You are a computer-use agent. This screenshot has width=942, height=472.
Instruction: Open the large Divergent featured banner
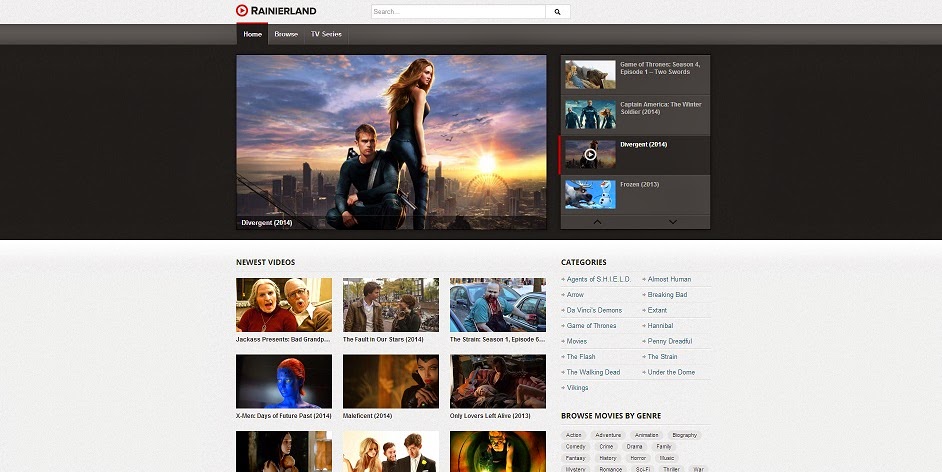pos(391,142)
